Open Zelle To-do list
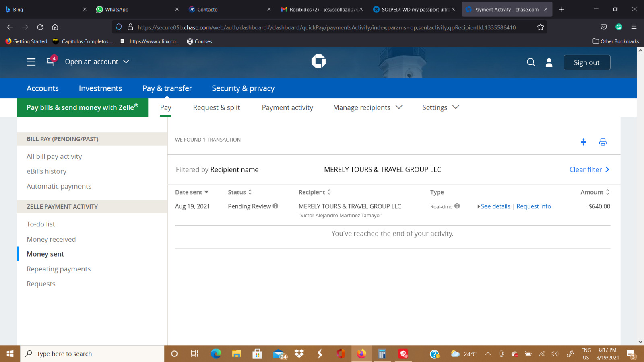 (x=41, y=224)
